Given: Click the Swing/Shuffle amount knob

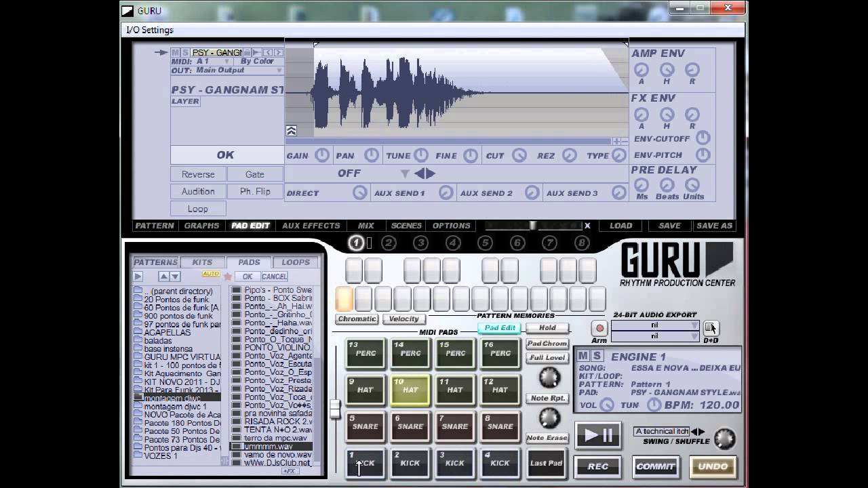Looking at the screenshot, I should click(x=724, y=438).
